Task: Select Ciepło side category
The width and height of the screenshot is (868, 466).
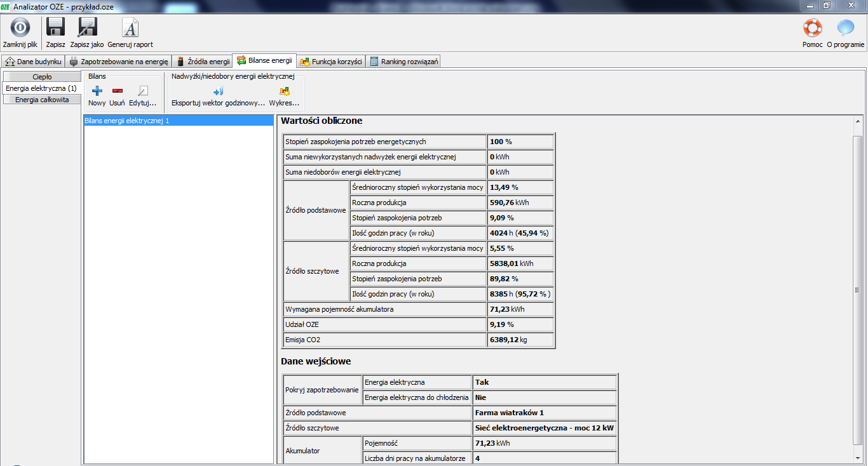Action: [x=42, y=77]
